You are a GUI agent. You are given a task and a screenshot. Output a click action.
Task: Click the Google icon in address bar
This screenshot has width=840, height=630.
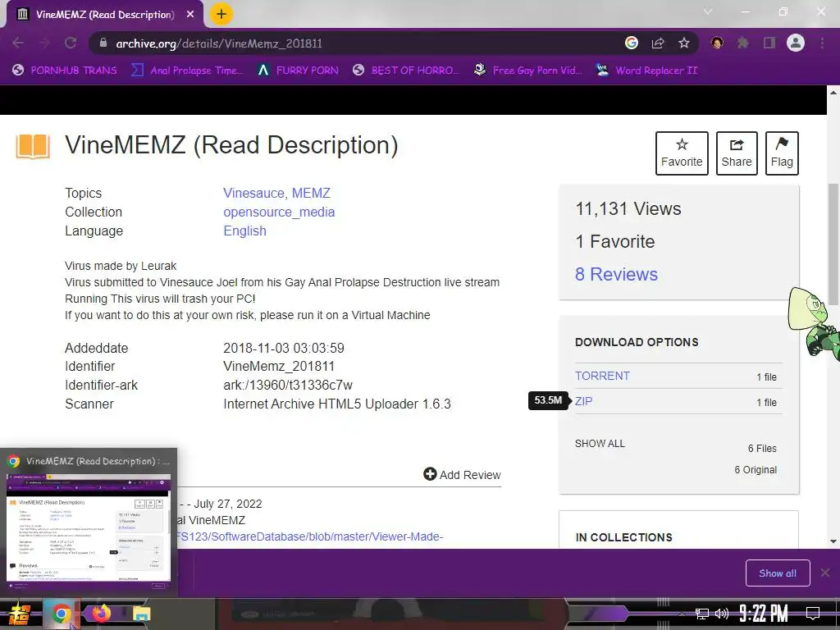(x=632, y=43)
